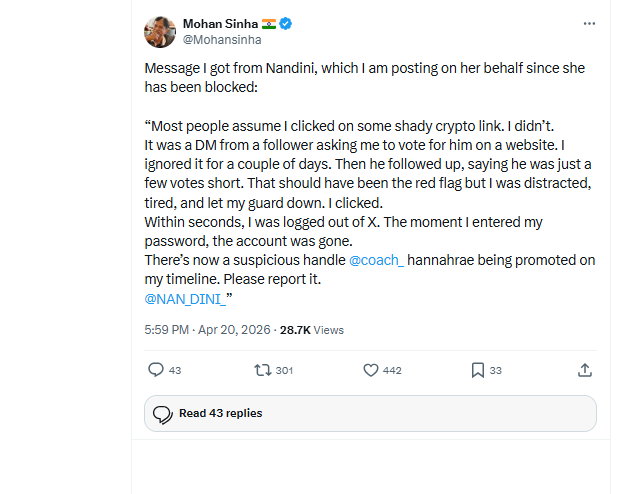The width and height of the screenshot is (631, 494).
Task: Click the 33 bookmarks count
Action: (496, 371)
